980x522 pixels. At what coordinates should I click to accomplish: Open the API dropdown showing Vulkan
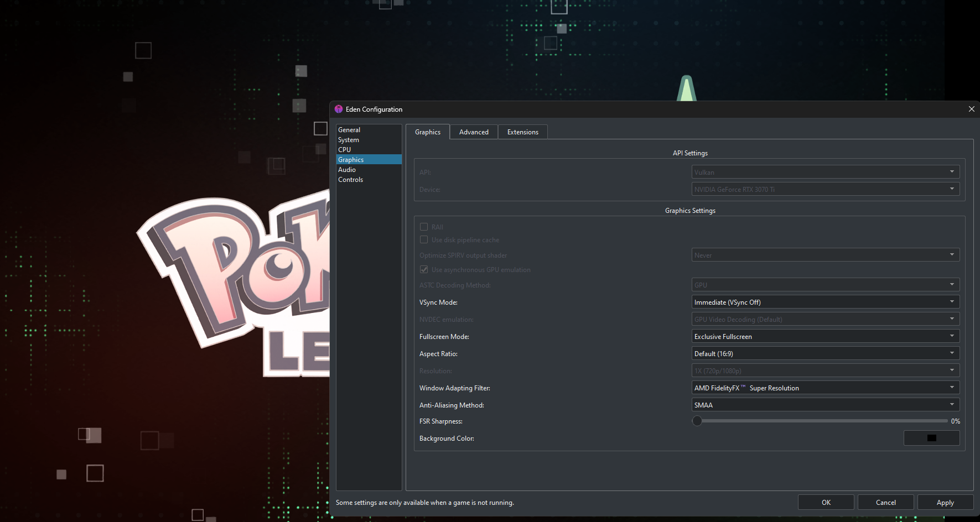(x=825, y=172)
